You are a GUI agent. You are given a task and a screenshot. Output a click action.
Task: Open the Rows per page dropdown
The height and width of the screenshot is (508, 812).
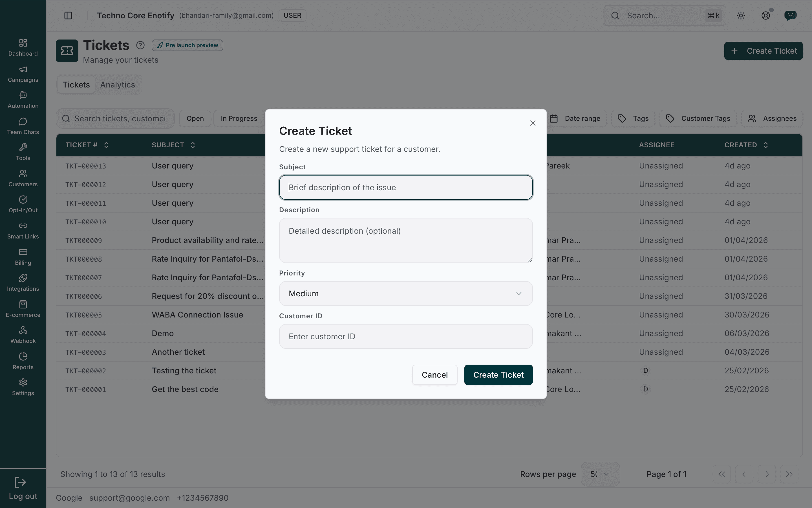click(x=600, y=474)
